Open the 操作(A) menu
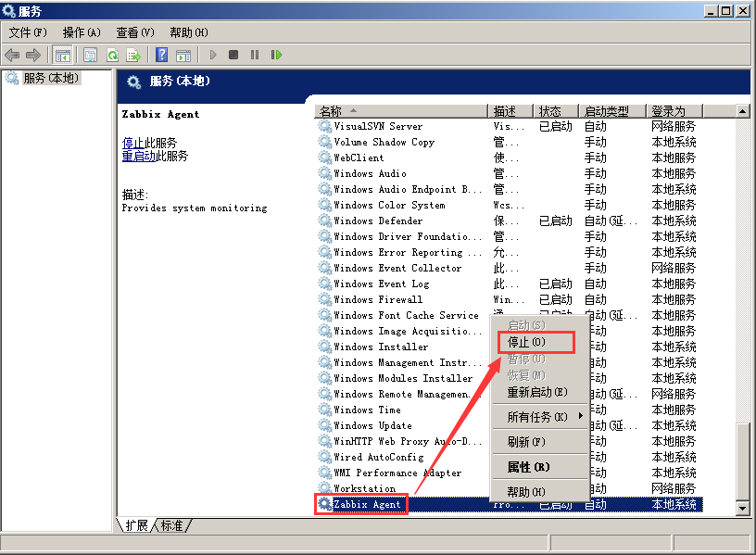Screen dimensions: 756x555 tap(82, 32)
